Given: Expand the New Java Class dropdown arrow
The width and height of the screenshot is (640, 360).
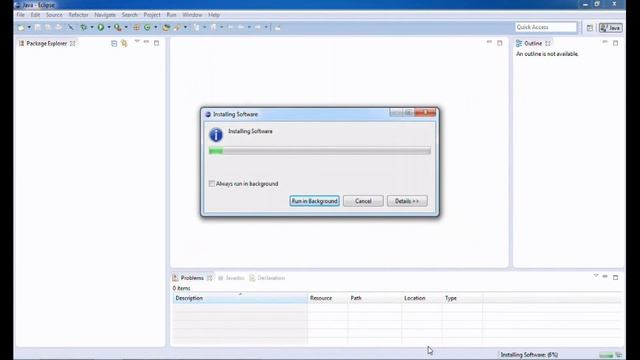Looking at the screenshot, I should pyautogui.click(x=156, y=27).
